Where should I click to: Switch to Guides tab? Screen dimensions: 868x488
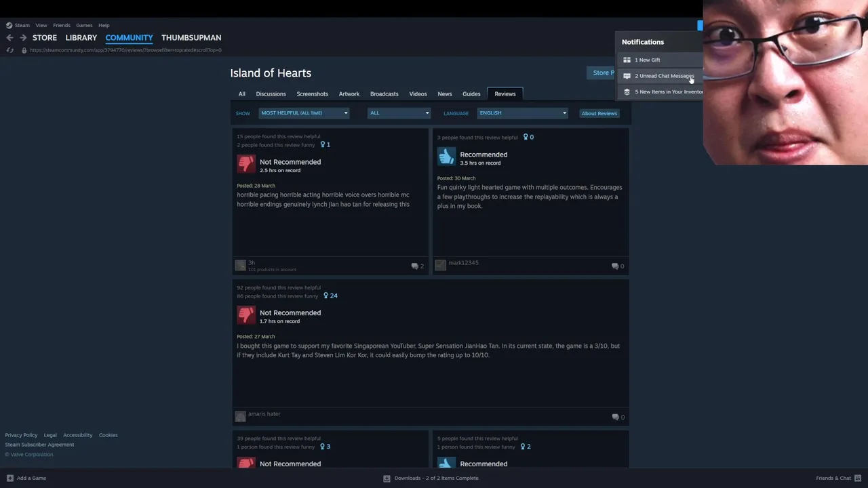(471, 94)
